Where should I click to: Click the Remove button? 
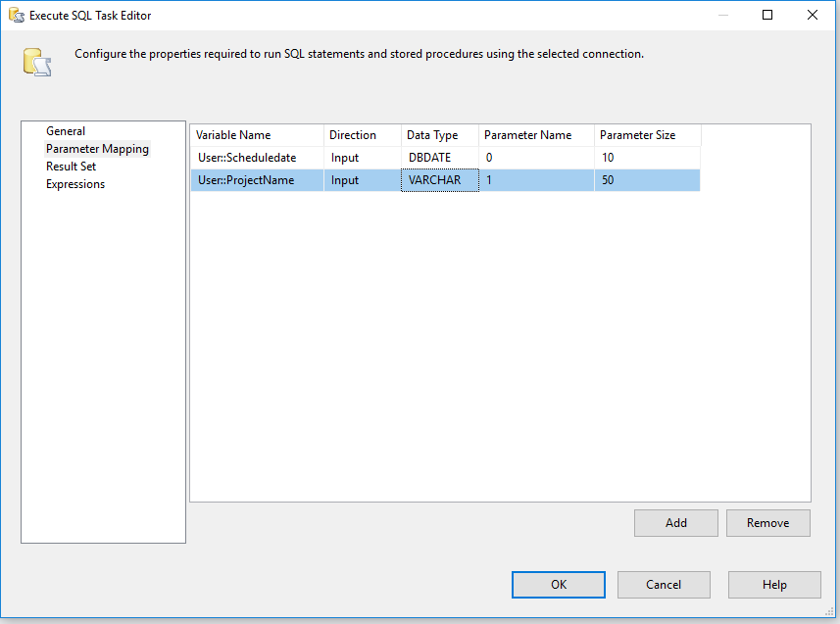click(768, 523)
